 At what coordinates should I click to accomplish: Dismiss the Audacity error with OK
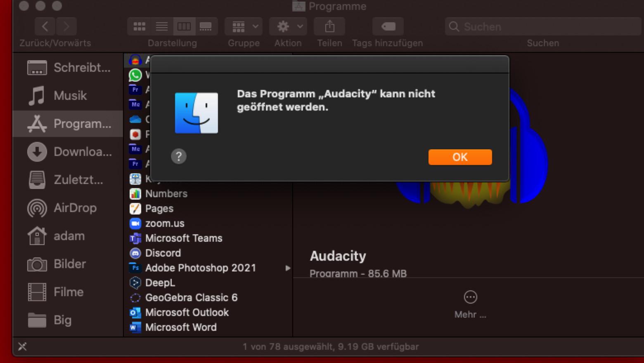point(460,157)
